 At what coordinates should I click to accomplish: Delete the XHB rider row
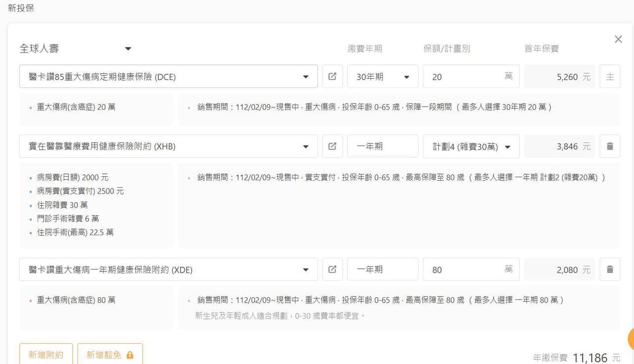pos(610,146)
